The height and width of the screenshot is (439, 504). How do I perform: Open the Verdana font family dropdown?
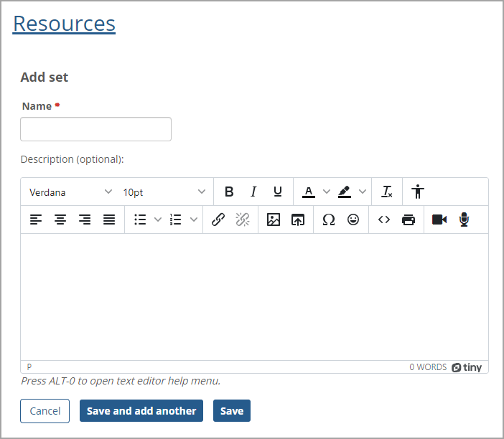70,192
